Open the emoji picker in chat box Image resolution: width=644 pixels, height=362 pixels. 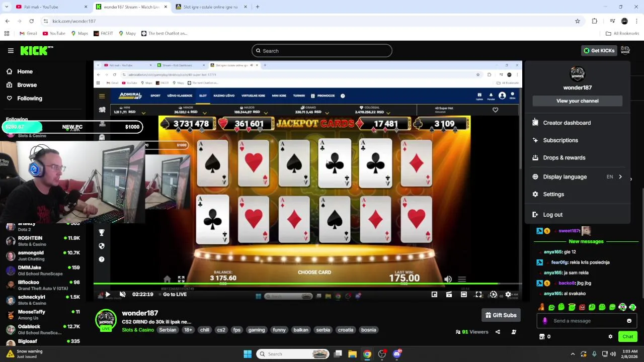[629, 321]
